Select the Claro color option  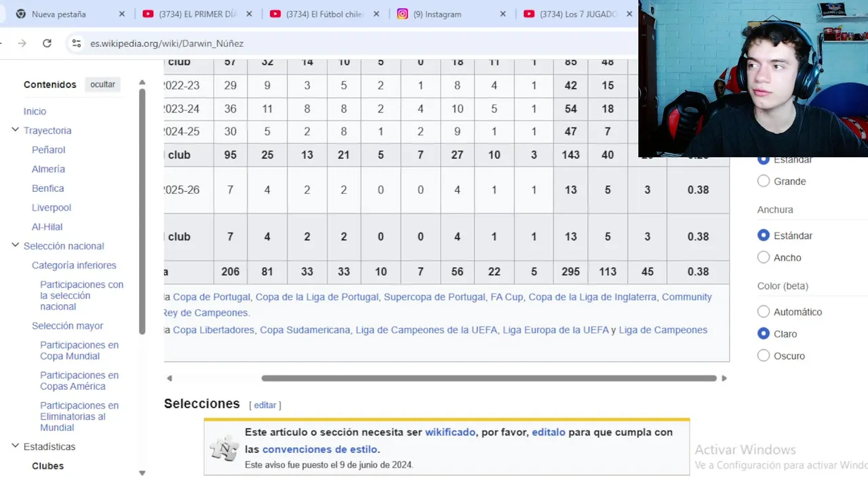coord(764,333)
